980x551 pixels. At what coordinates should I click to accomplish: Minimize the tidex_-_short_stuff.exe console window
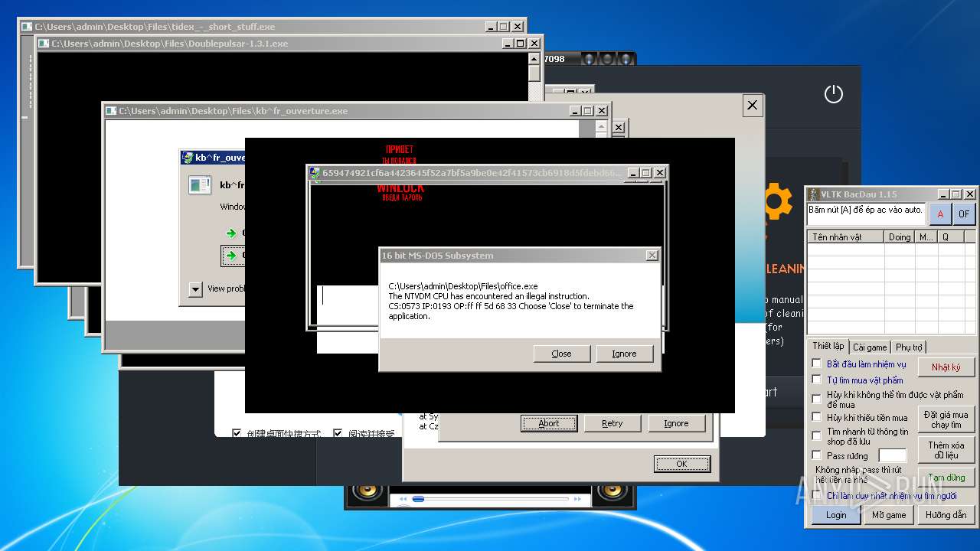pyautogui.click(x=491, y=27)
